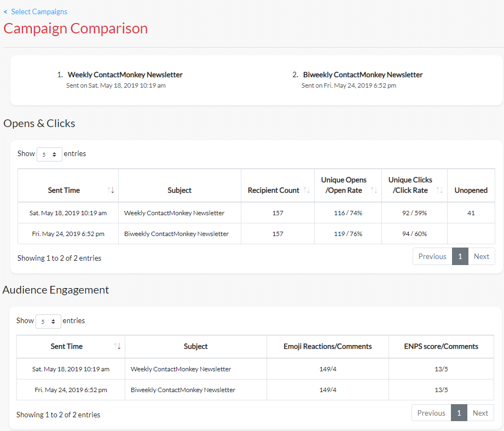This screenshot has width=504, height=431.
Task: Click 13/5 ENPS score for Biweekly newsletter
Action: [x=441, y=390]
